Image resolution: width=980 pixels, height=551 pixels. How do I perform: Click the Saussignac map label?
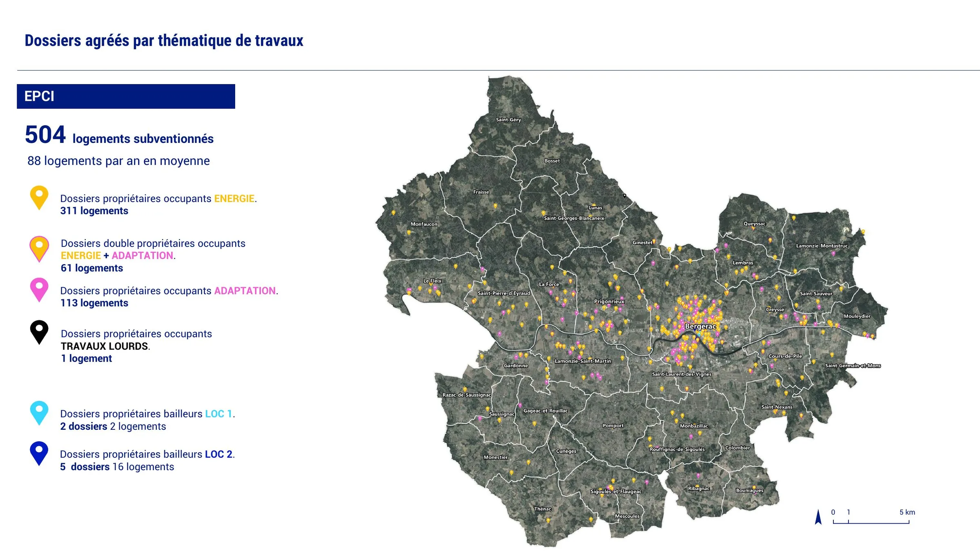pos(502,414)
